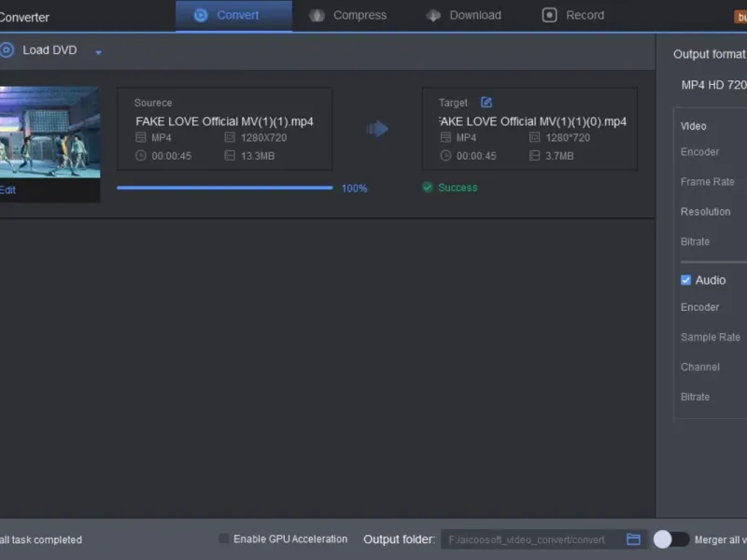Click the Target rename edit icon
The image size is (747, 560).
click(486, 103)
